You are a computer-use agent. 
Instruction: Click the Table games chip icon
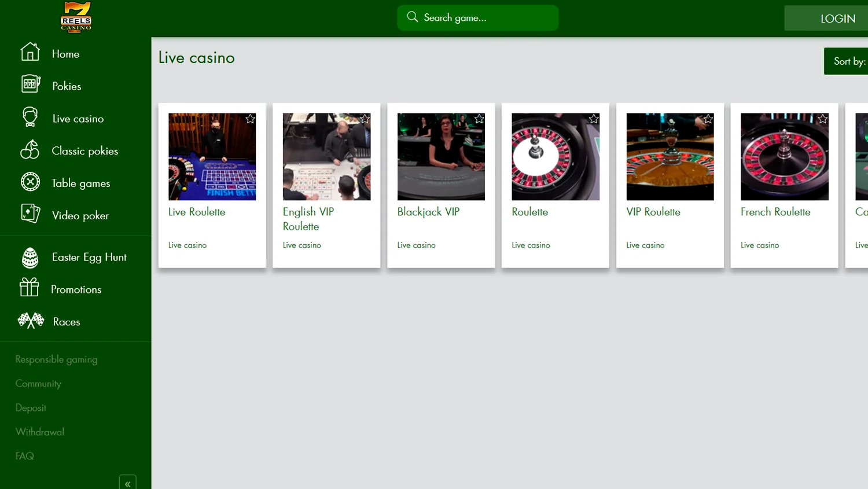pyautogui.click(x=30, y=182)
